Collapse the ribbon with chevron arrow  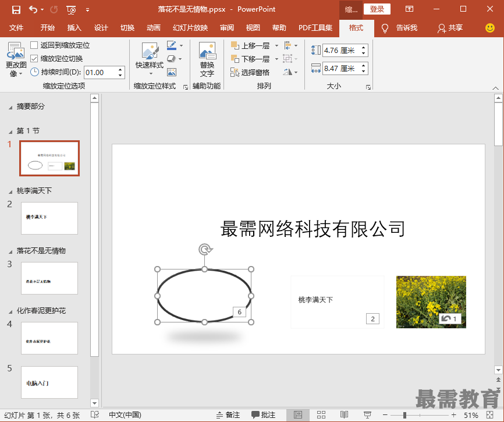(496, 88)
